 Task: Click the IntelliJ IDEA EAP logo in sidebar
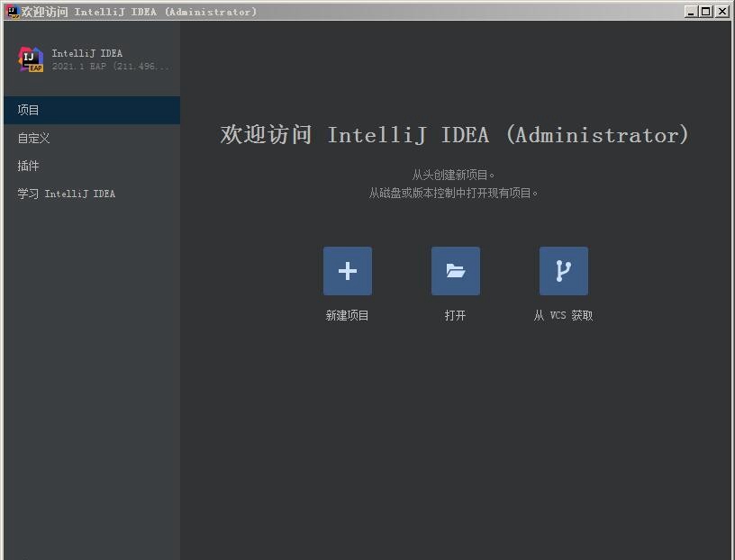[x=31, y=59]
